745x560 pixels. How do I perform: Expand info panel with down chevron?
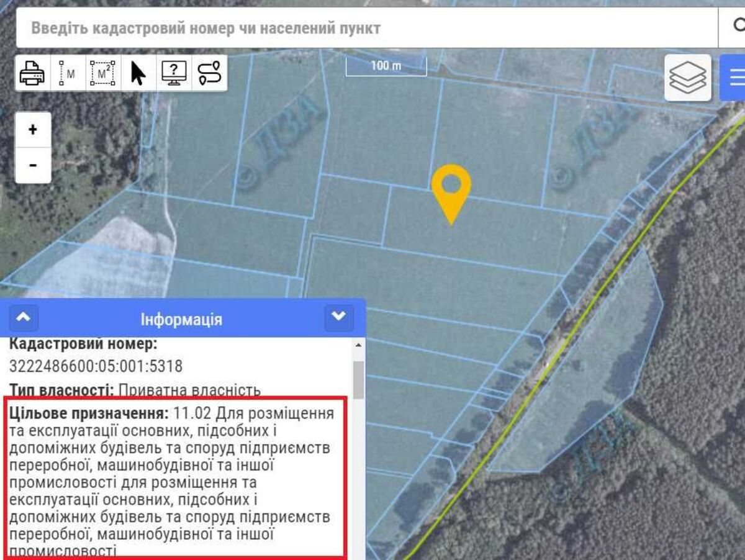coord(338,317)
